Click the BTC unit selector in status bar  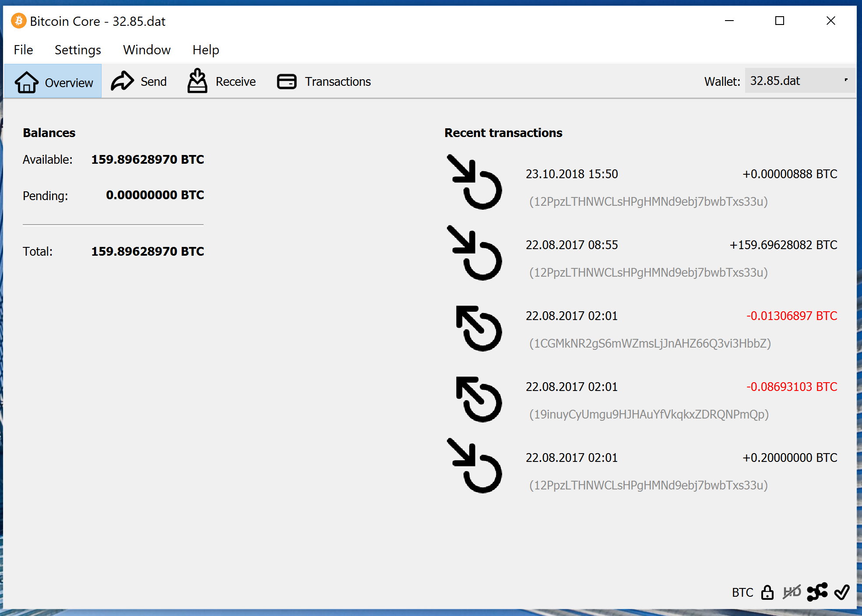tap(742, 592)
